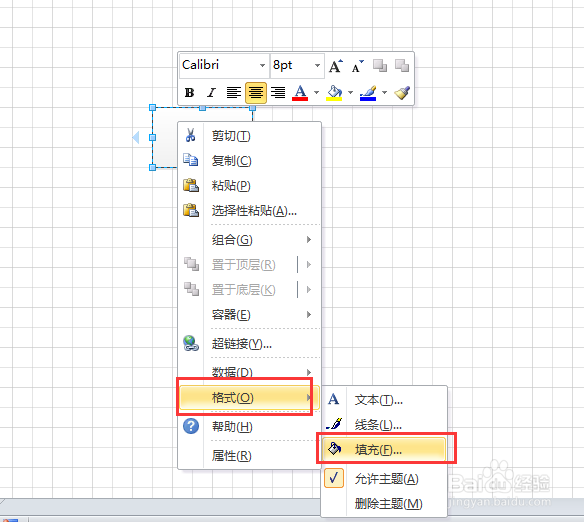Click the bring-to-front icon beside 置于顶层
Image resolution: width=584 pixels, height=522 pixels.
[191, 264]
